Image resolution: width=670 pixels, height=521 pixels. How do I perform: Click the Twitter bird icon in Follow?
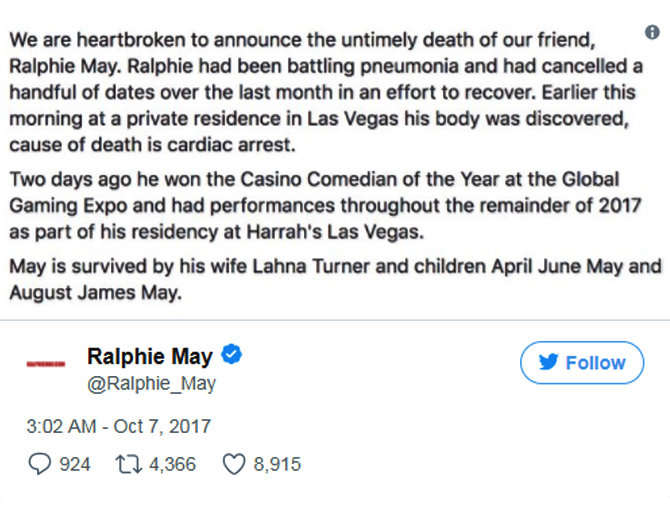548,362
